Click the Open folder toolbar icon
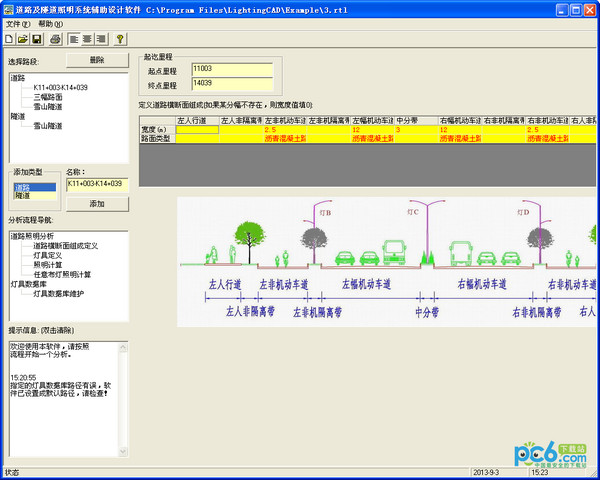This screenshot has width=600, height=480. tap(23, 39)
